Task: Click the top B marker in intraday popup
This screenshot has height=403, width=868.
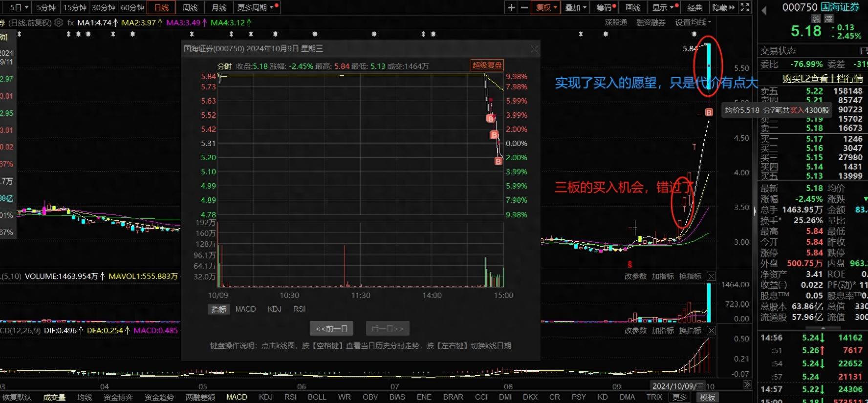Action: (x=491, y=118)
